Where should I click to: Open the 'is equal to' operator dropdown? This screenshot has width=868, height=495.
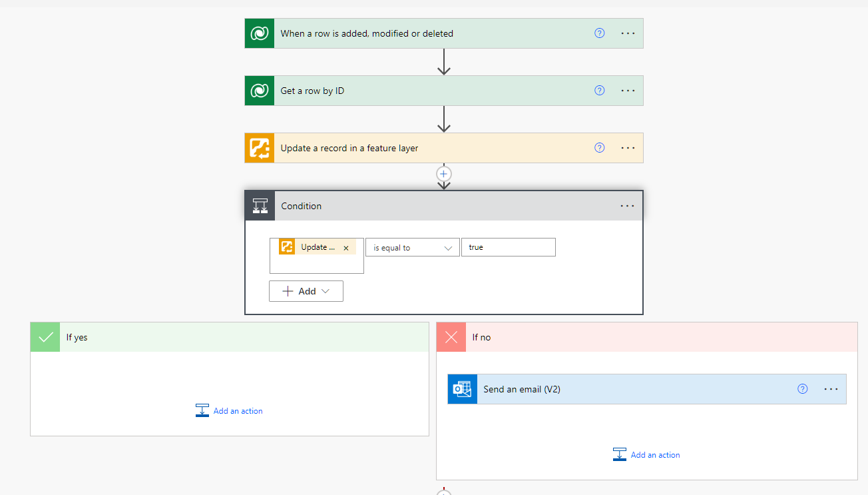click(x=412, y=247)
